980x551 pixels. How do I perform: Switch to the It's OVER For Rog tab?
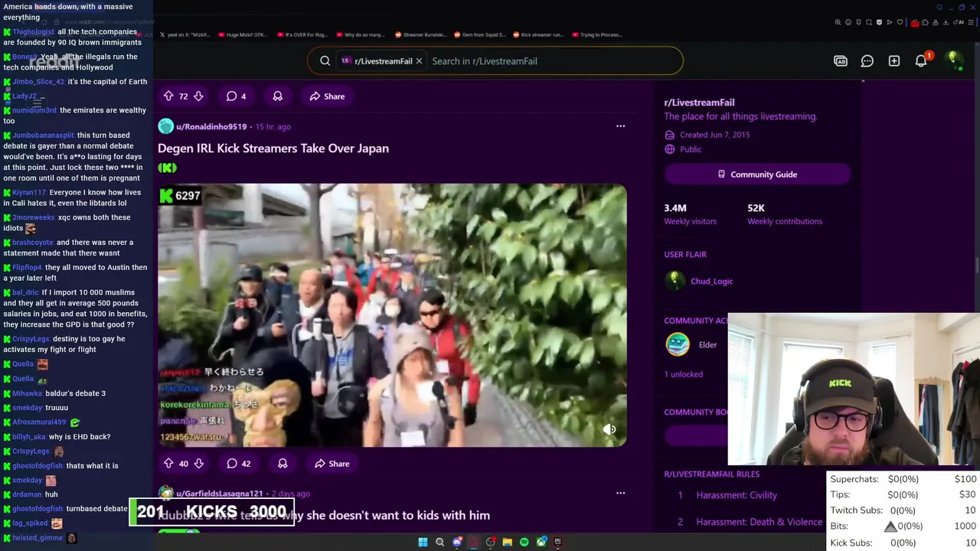[302, 34]
